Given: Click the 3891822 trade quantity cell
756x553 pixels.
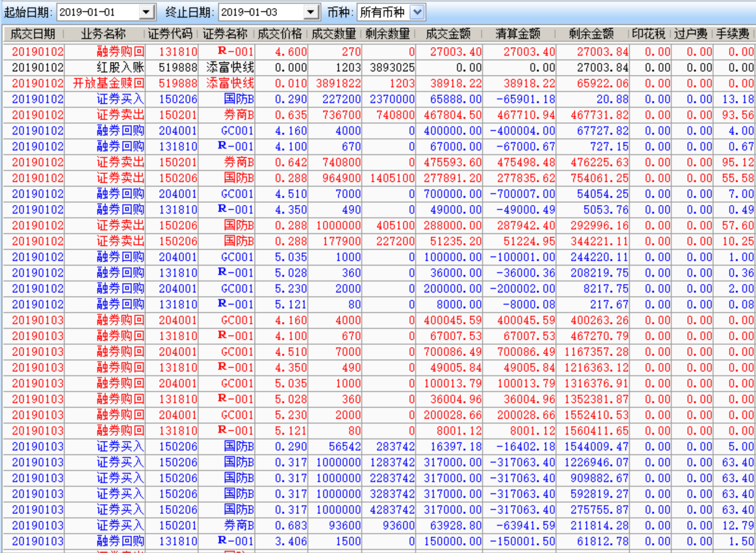Looking at the screenshot, I should [335, 83].
